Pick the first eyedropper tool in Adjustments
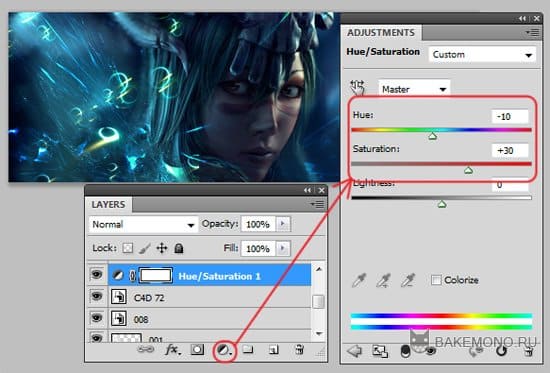Viewport: 550px width, 373px height. (359, 280)
